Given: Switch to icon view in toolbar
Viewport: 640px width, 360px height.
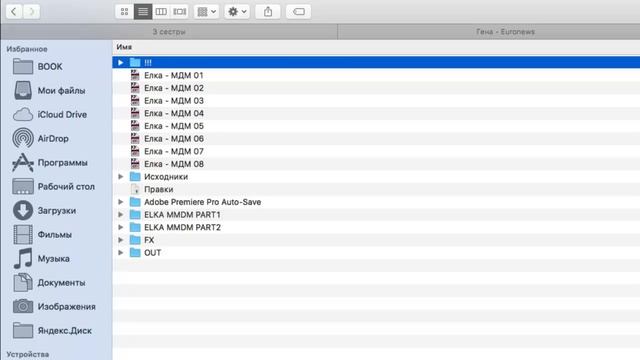Looking at the screenshot, I should (x=124, y=11).
